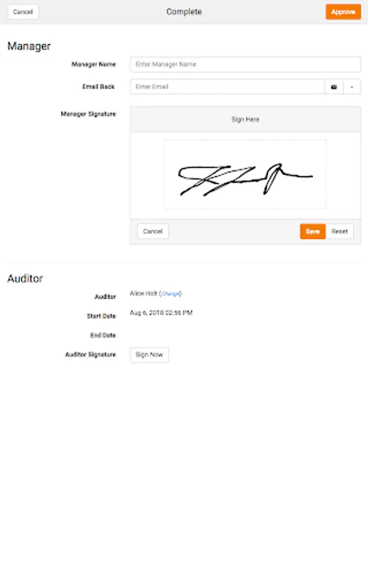Screen dimensions: 368x588
Task: Cancel the Complete screen from the header
Action: click(23, 12)
